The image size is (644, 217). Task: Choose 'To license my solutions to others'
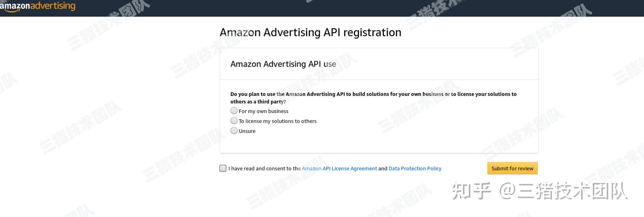coord(234,120)
